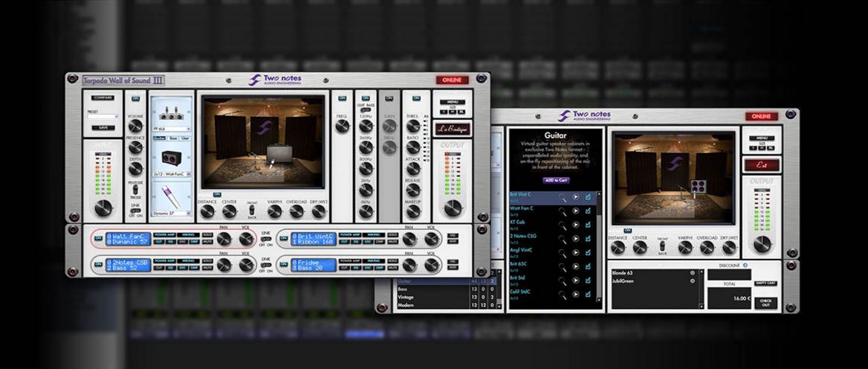Tick the Brit Vint C checkbox
Screen dimensions: 868x369
coord(589,197)
